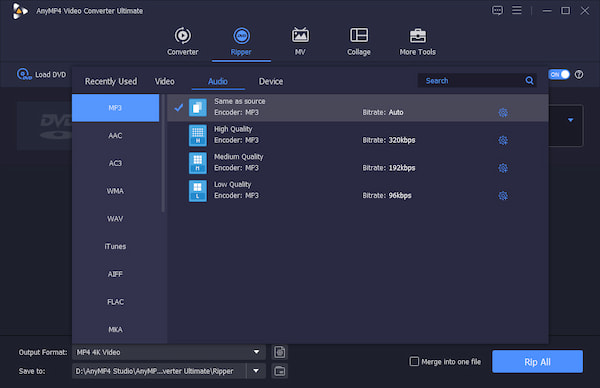Click the AnyMP4 app logo
This screenshot has width=600, height=388.
point(19,10)
